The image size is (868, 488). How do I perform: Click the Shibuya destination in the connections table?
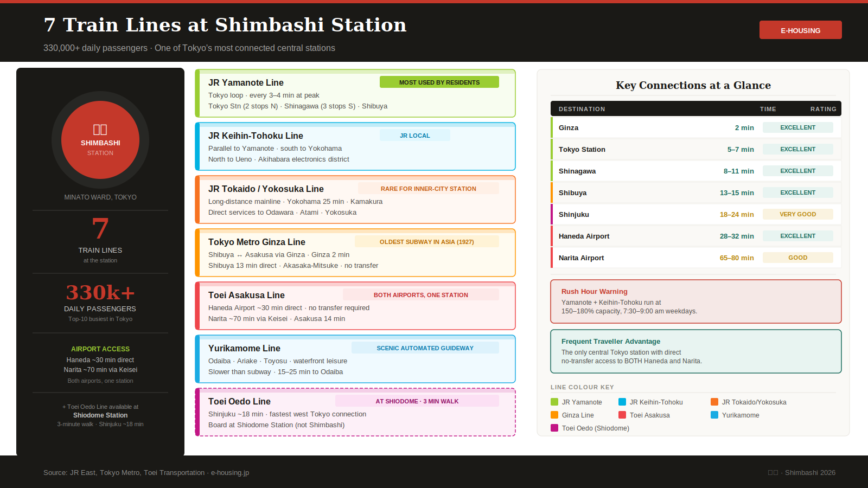(572, 192)
